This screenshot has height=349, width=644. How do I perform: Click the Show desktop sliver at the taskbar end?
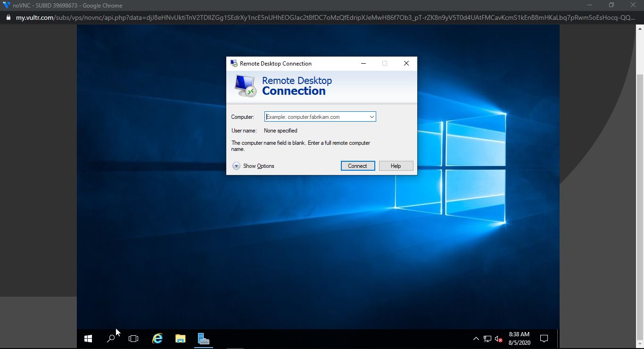point(558,339)
